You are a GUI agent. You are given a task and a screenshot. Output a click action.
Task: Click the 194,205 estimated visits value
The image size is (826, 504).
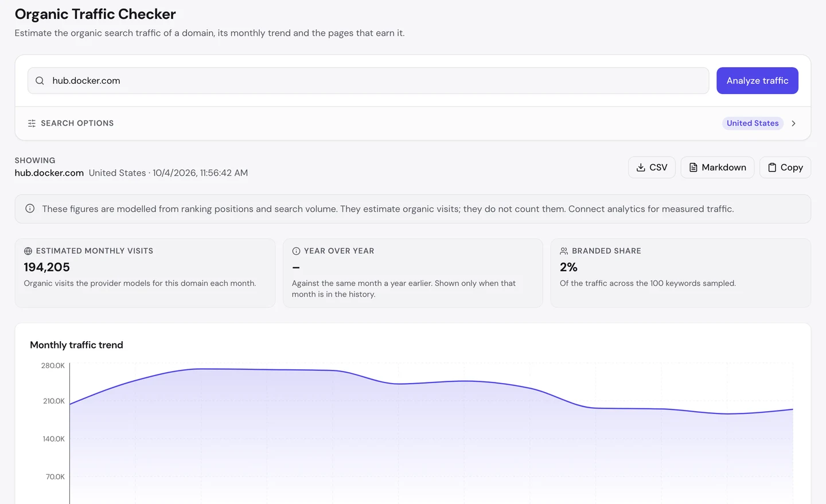tap(47, 267)
